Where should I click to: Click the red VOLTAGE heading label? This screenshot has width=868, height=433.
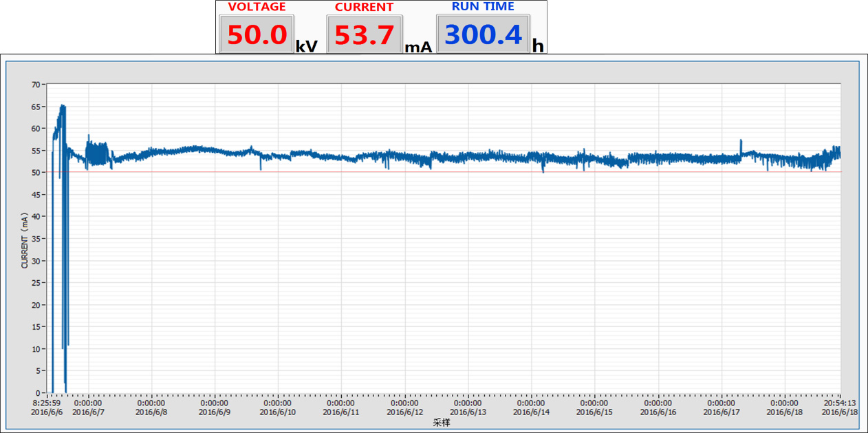[x=257, y=7]
